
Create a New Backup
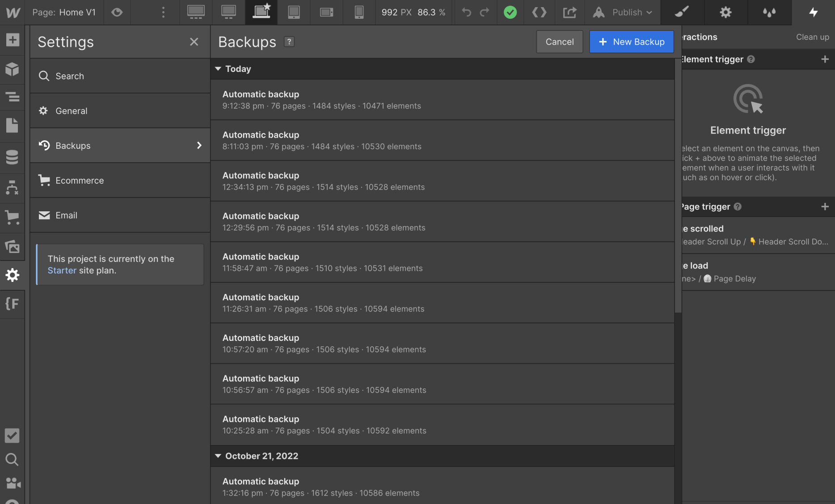tap(631, 42)
